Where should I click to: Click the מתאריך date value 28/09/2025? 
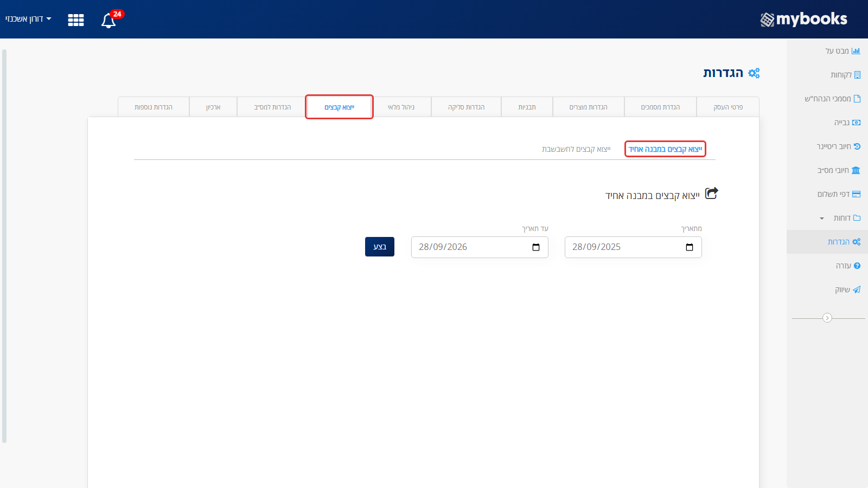click(x=596, y=247)
